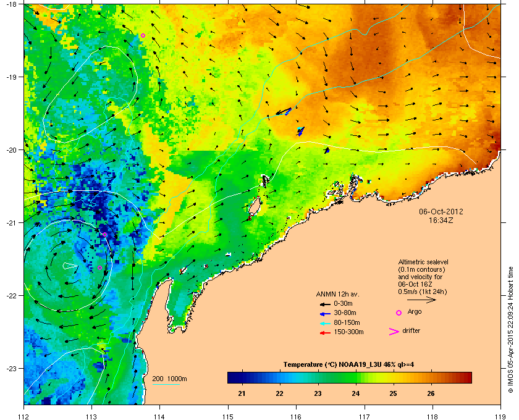Image resolution: width=519 pixels, height=420 pixels.
Task: Select the northernmost Argo float marker on the map
Action: coord(143,36)
